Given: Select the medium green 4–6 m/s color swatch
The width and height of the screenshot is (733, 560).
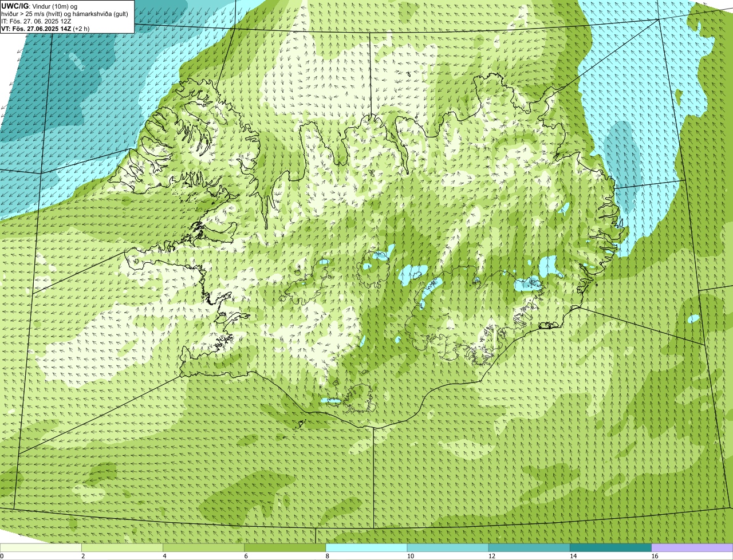Looking at the screenshot, I should coord(203,547).
